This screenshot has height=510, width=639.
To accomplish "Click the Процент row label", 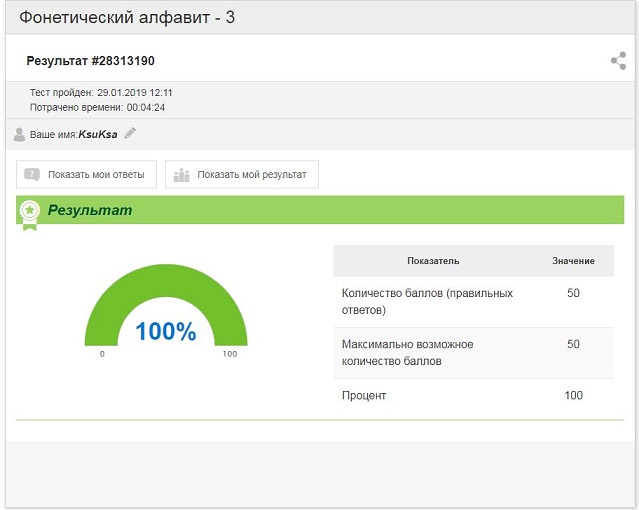I will tap(364, 395).
